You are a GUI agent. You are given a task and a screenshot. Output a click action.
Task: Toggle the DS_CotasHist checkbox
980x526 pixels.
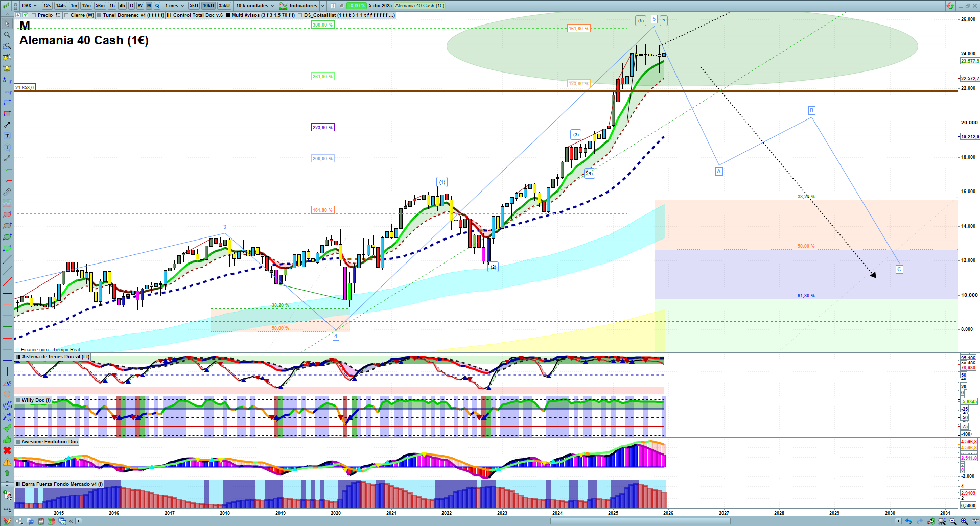click(x=300, y=15)
